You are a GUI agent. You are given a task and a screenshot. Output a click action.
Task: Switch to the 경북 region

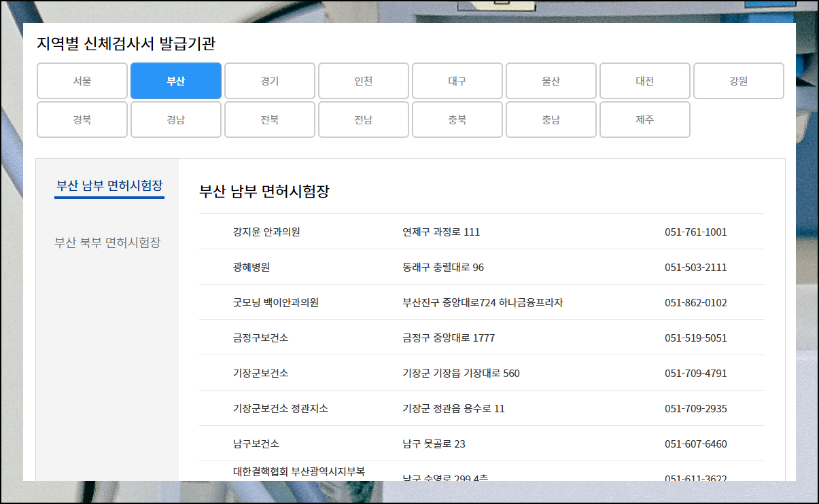(82, 120)
